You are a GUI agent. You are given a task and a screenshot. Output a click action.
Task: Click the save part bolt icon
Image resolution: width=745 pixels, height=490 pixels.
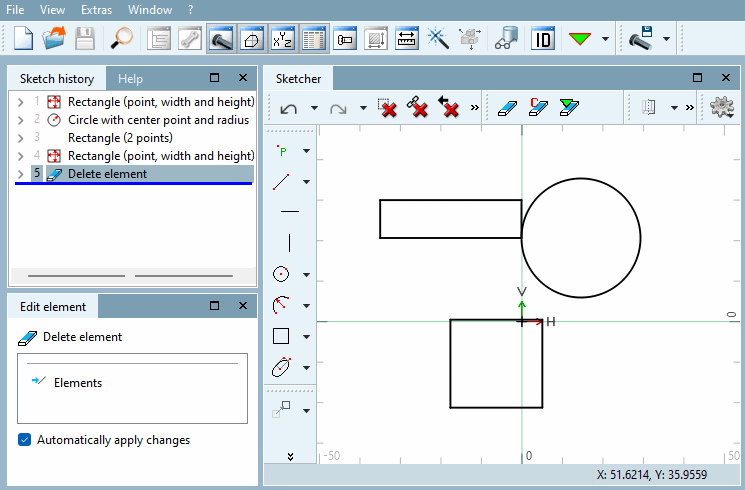point(640,38)
